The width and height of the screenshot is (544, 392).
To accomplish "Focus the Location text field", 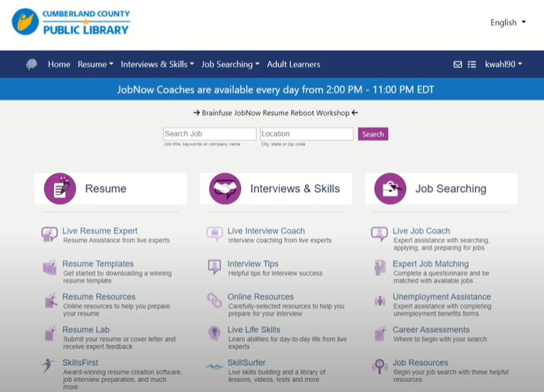I will pyautogui.click(x=306, y=134).
